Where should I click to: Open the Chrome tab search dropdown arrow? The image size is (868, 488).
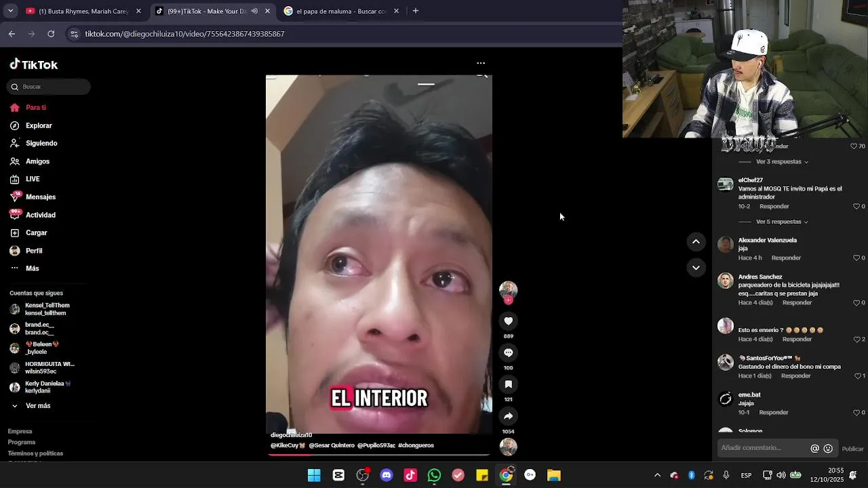pyautogui.click(x=11, y=11)
